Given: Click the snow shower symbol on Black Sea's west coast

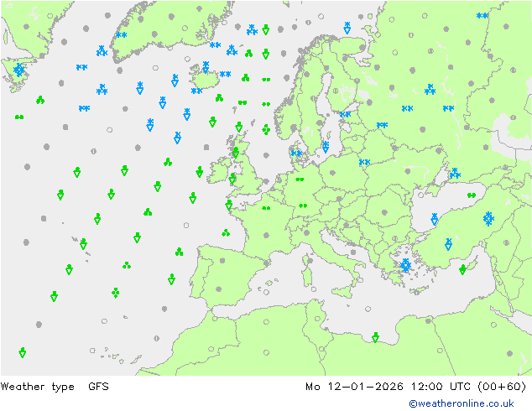Looking at the screenshot, I should 435,219.
